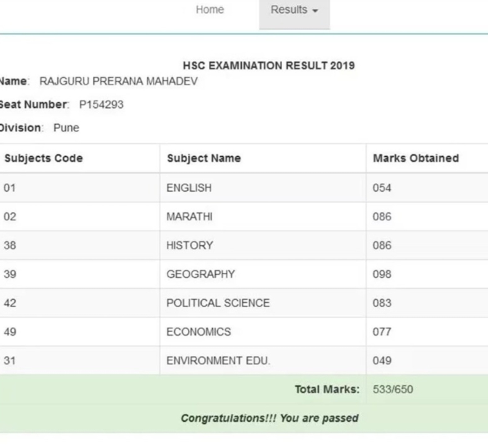488x448 pixels.
Task: Select the MARATHI subject row
Action: (x=189, y=217)
